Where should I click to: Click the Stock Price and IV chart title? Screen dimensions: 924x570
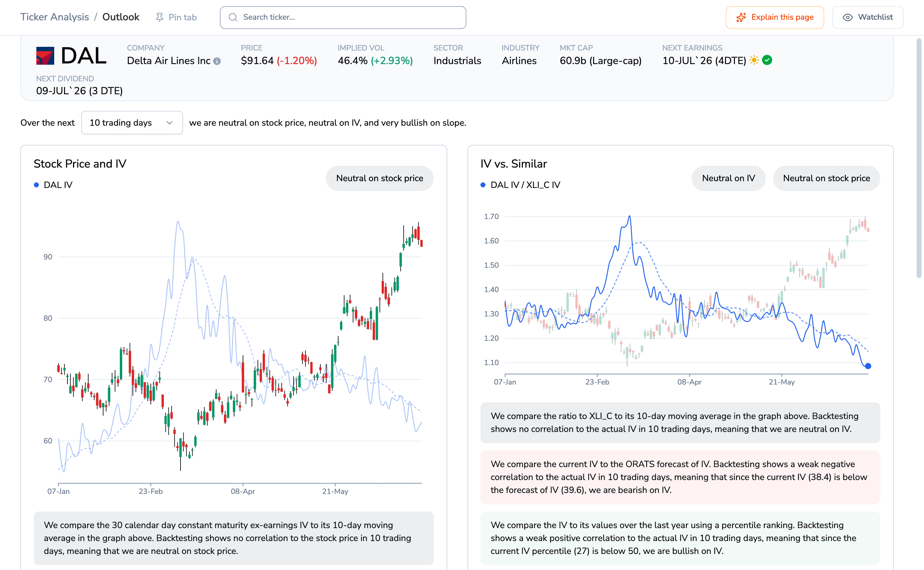pyautogui.click(x=80, y=164)
